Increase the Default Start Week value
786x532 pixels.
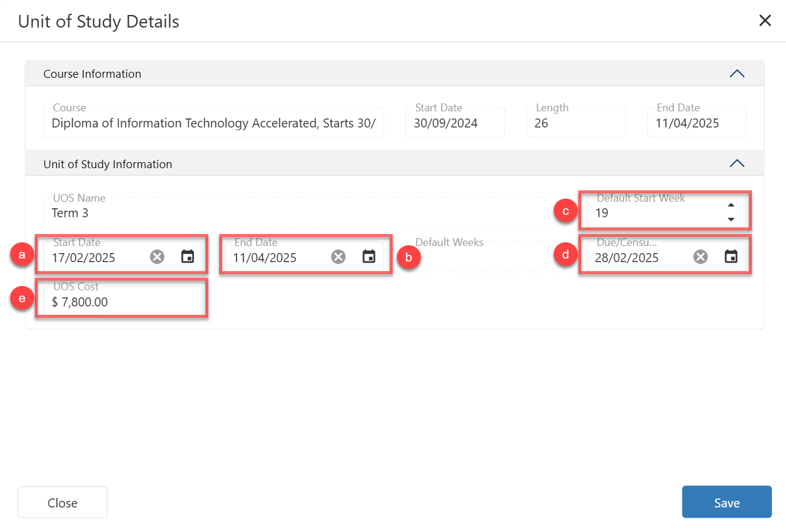pyautogui.click(x=730, y=205)
